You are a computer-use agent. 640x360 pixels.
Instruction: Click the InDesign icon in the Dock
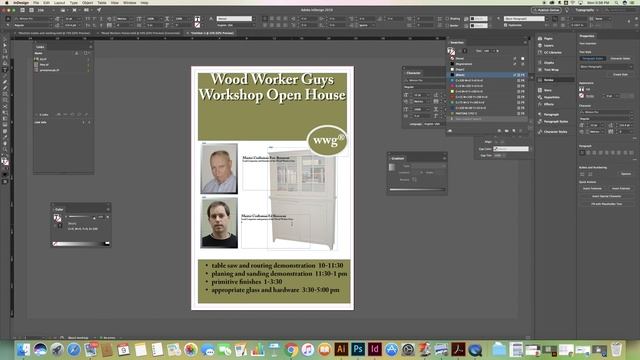coord(375,349)
